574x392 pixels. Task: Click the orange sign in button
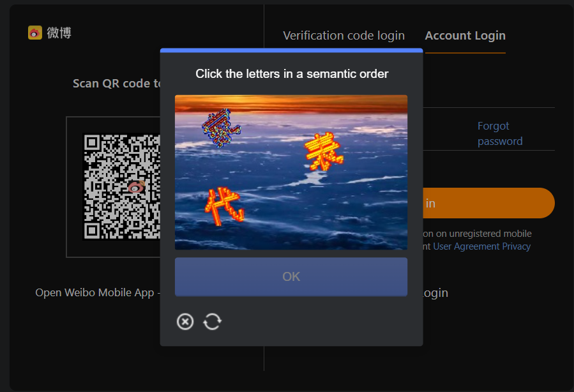(x=488, y=203)
